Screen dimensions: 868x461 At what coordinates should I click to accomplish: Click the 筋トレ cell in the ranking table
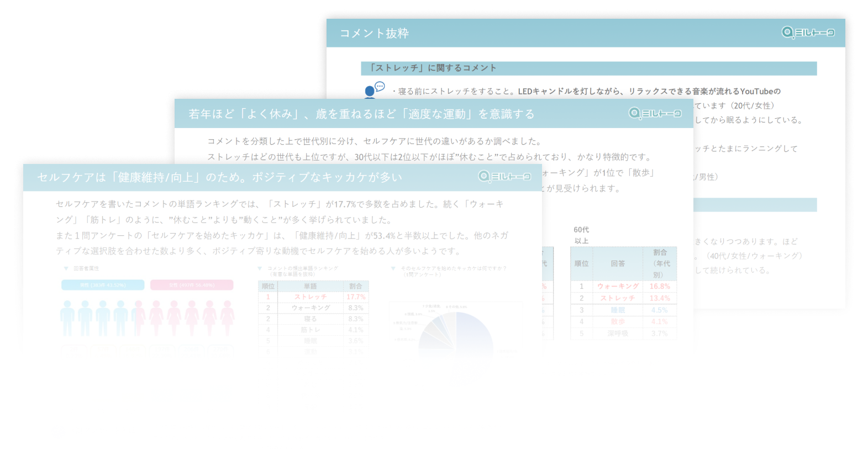[x=310, y=330]
